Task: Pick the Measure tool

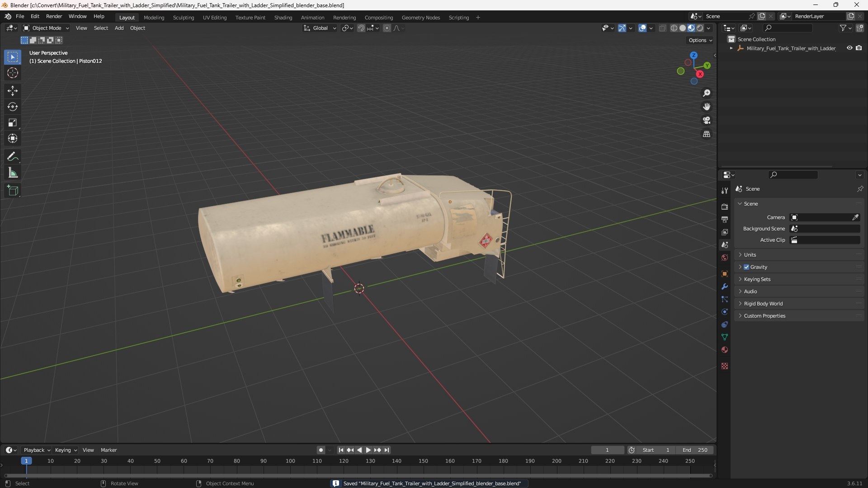Action: click(13, 173)
